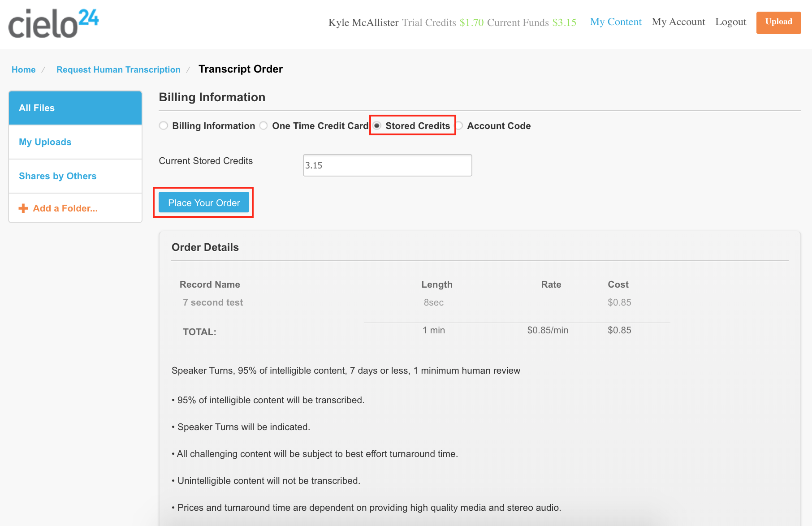The height and width of the screenshot is (526, 812).
Task: Open My Content in top navigation
Action: (x=616, y=22)
